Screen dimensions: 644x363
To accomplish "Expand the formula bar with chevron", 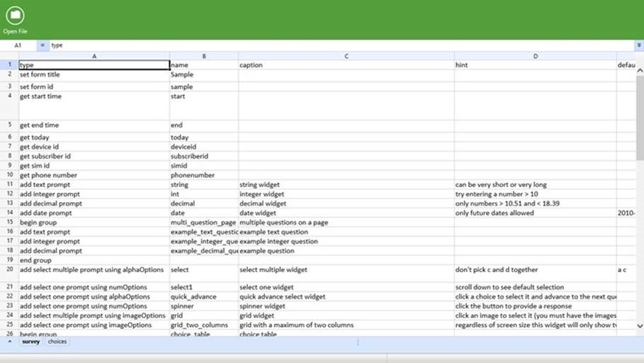I will [639, 45].
